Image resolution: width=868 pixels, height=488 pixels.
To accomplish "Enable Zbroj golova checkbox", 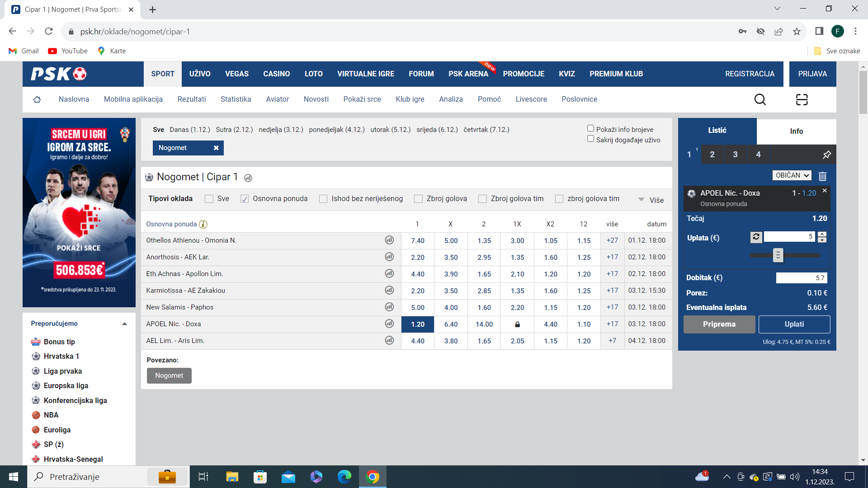I will tap(418, 199).
